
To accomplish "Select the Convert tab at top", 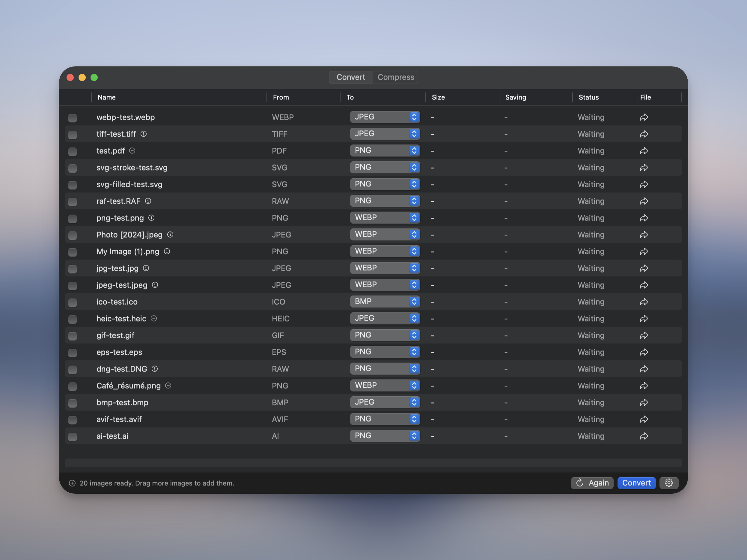I will (x=350, y=77).
